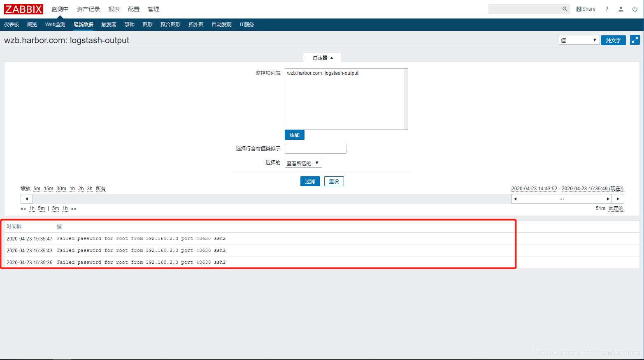This screenshot has height=360, width=644.
Task: Zoom to 30m range
Action: click(61, 189)
